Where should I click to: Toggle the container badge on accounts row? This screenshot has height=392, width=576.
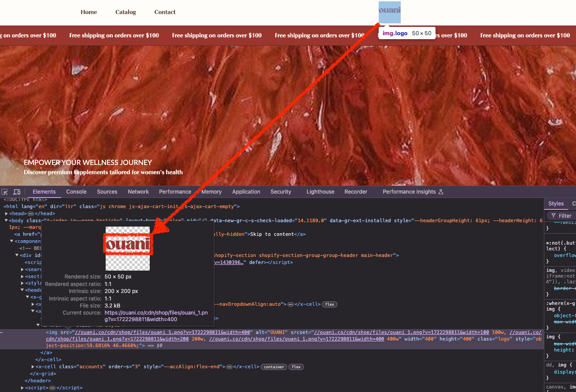tap(274, 367)
